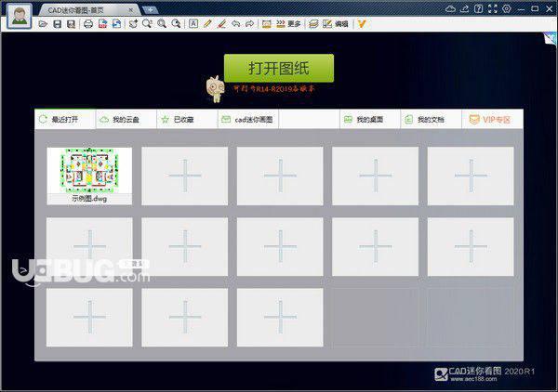
Task: Click the peeled page corner icon
Action: pos(551,38)
